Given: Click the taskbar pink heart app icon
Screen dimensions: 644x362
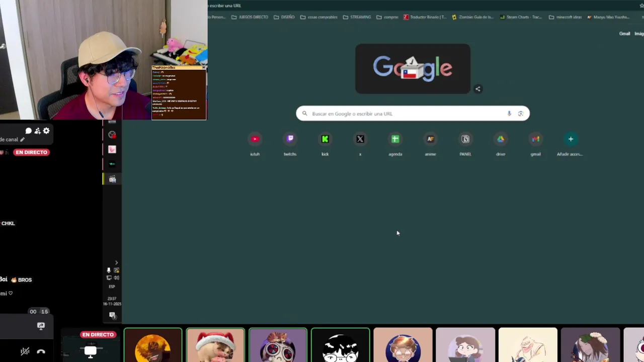Looking at the screenshot, I should click(x=112, y=149).
